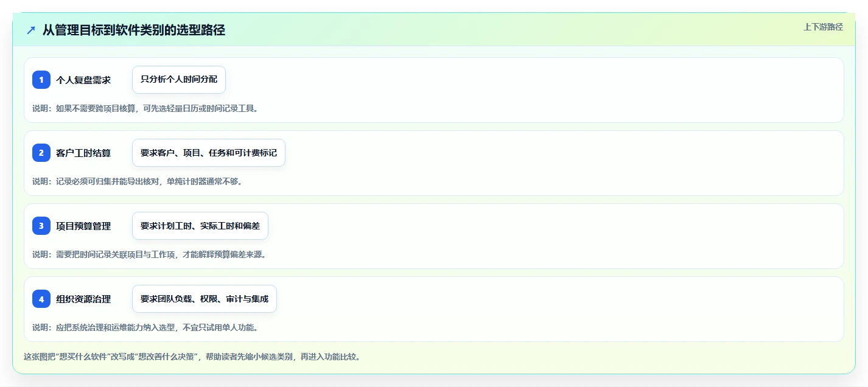Click the footer caption starting 这张图把
Viewport: 868px width, 387px height.
pyautogui.click(x=192, y=357)
